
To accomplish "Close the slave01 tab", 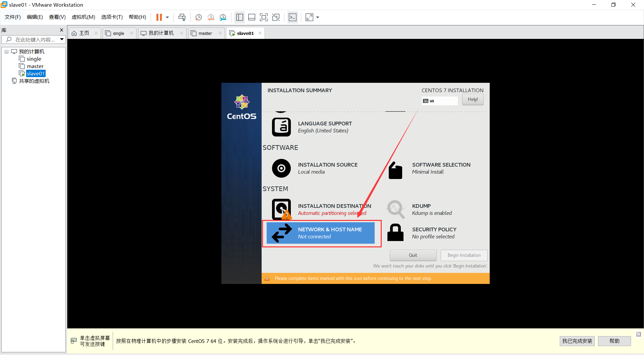I will [260, 33].
